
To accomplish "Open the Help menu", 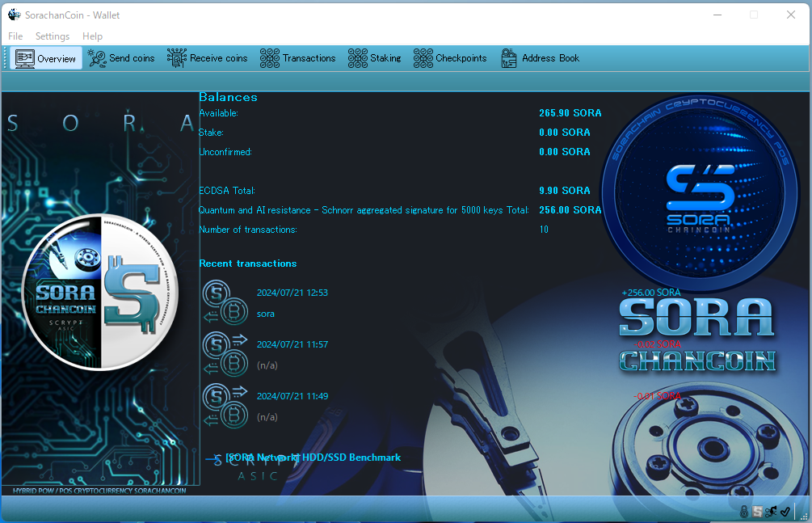I will point(92,36).
